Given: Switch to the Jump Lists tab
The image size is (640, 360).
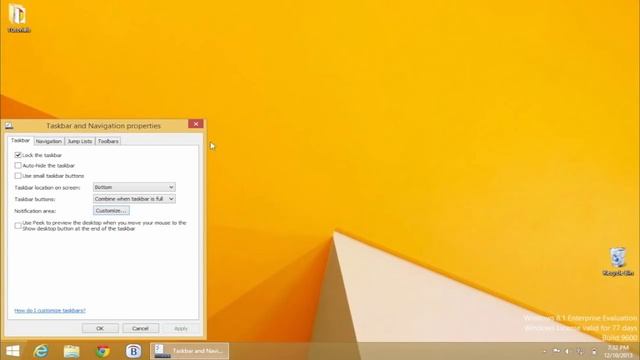Looking at the screenshot, I should (80, 141).
